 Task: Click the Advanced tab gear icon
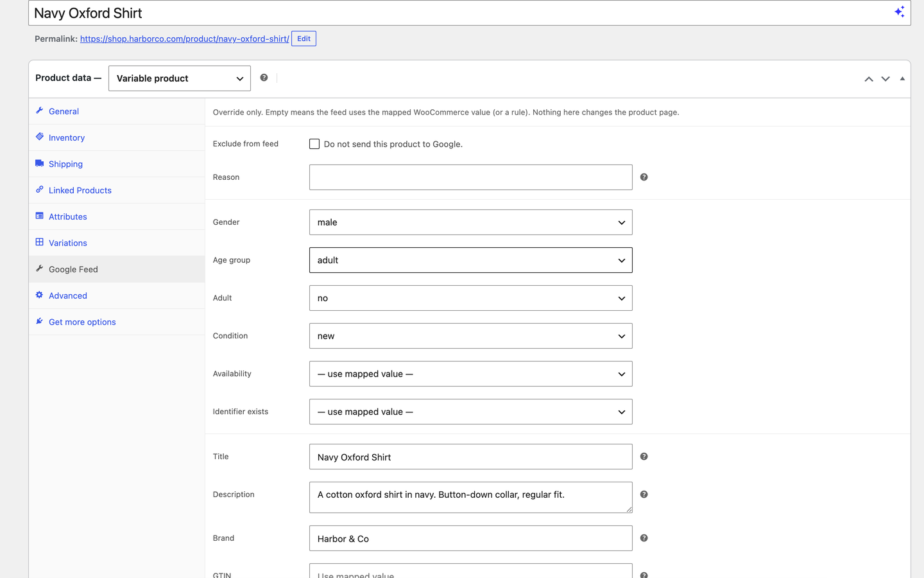[40, 295]
